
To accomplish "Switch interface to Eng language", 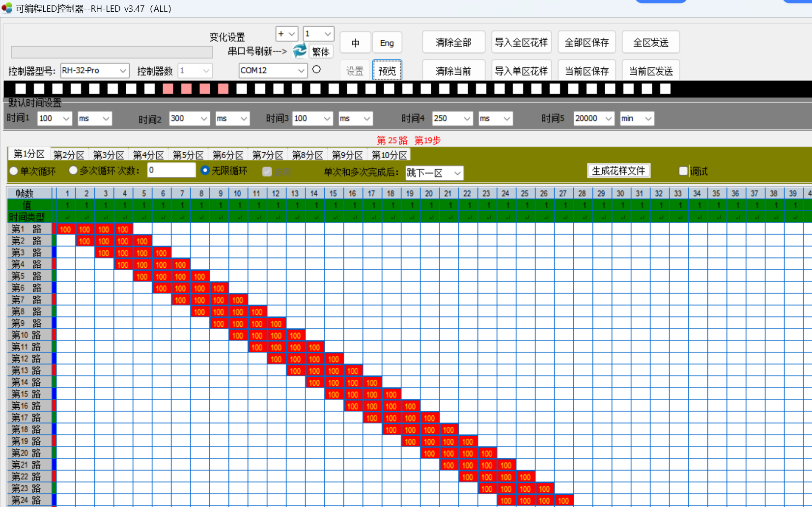I will [387, 43].
